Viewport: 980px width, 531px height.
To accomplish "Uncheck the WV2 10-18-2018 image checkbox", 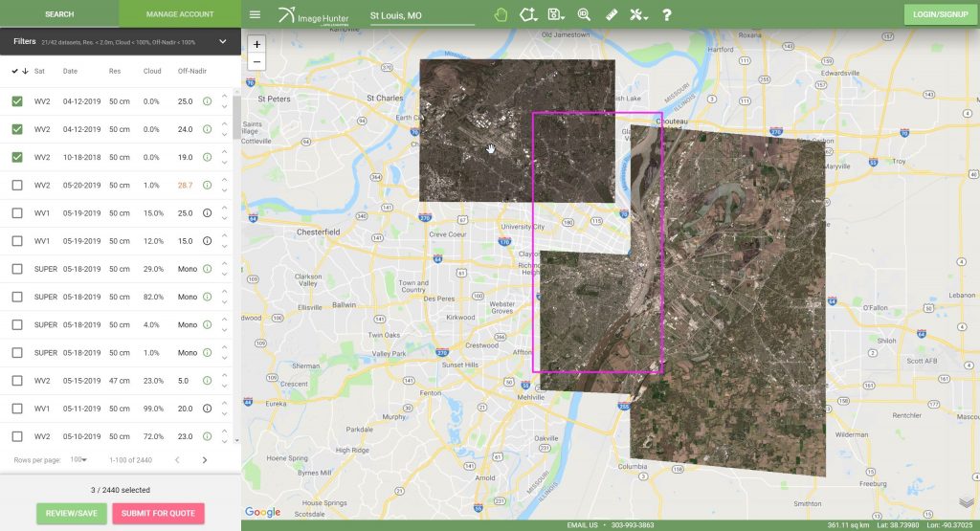I will 17,157.
